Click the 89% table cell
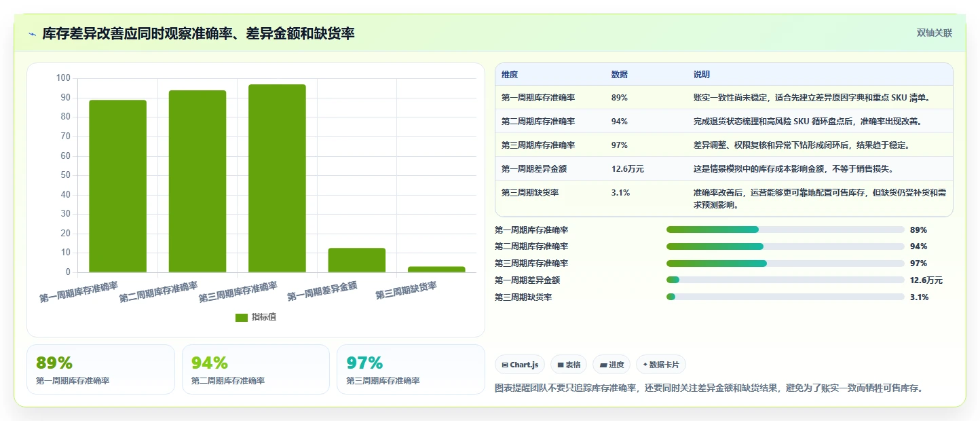This screenshot has width=980, height=421. 620,98
